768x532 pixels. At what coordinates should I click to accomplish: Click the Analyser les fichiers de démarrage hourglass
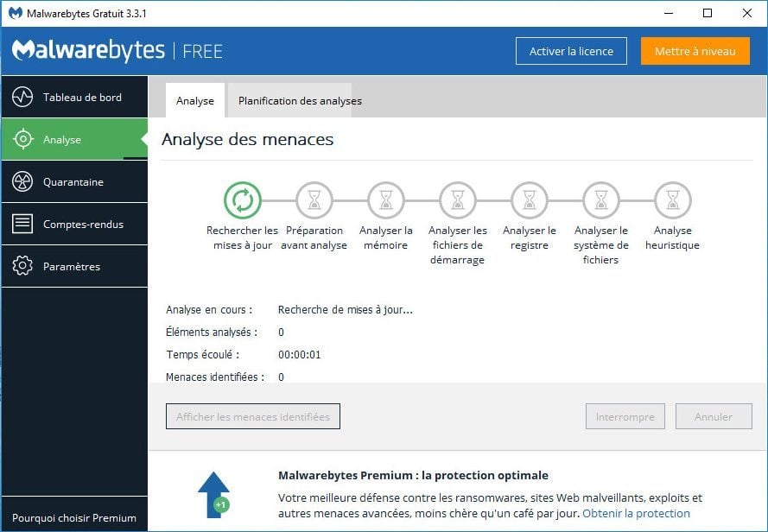pyautogui.click(x=458, y=200)
